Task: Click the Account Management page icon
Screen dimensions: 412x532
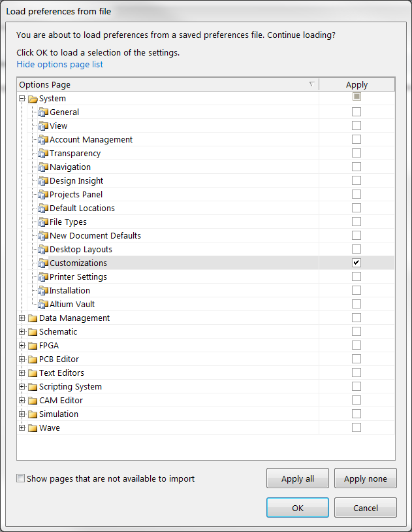Action: click(x=43, y=140)
